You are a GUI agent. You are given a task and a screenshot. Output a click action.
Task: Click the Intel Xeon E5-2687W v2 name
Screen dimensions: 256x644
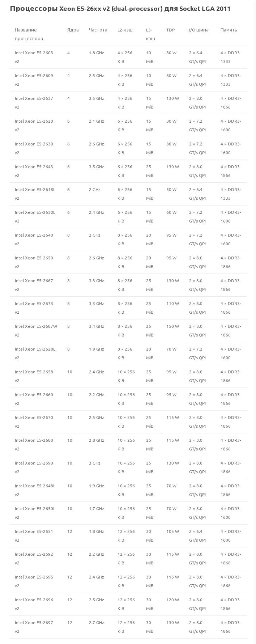tap(36, 330)
